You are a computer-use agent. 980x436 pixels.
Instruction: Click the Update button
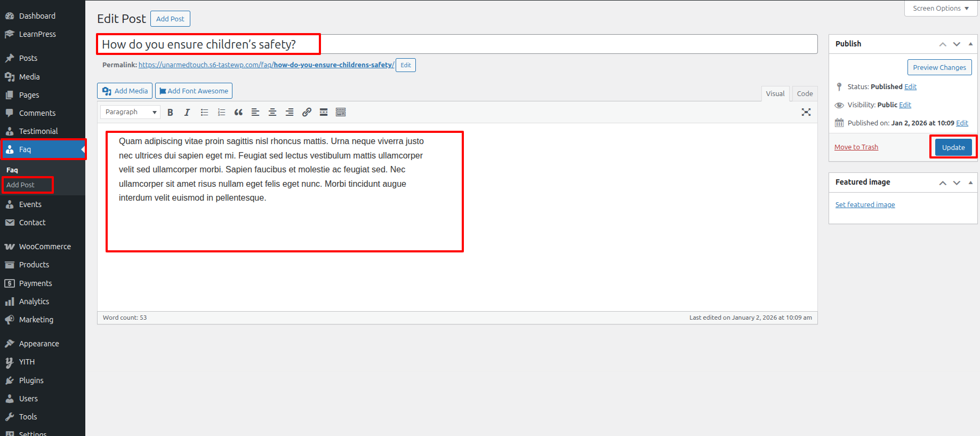pyautogui.click(x=953, y=147)
